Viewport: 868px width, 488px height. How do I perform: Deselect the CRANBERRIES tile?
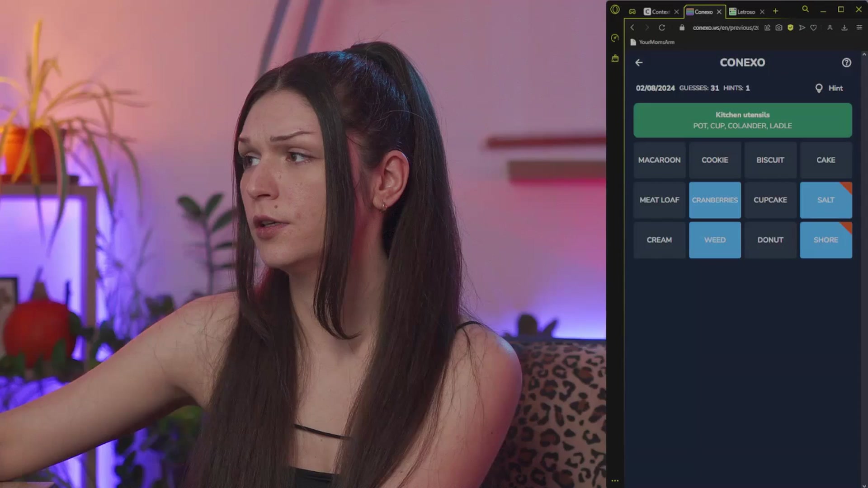pos(715,200)
